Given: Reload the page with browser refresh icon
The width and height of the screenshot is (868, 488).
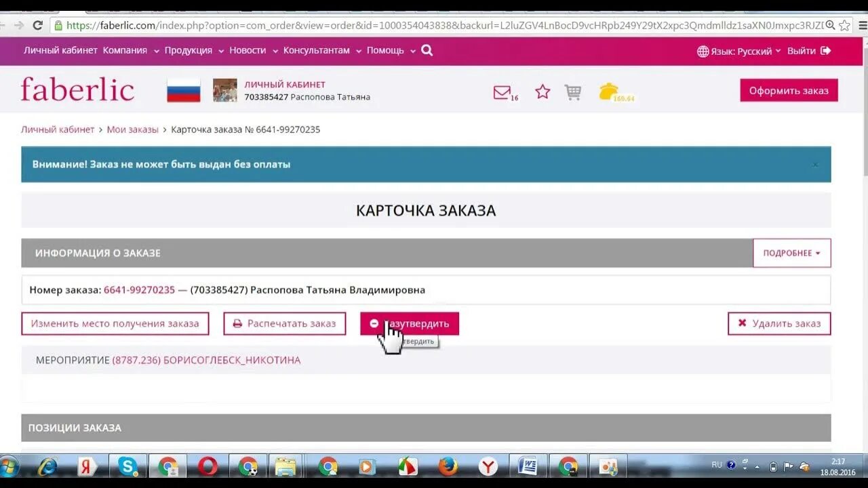Looking at the screenshot, I should point(38,25).
